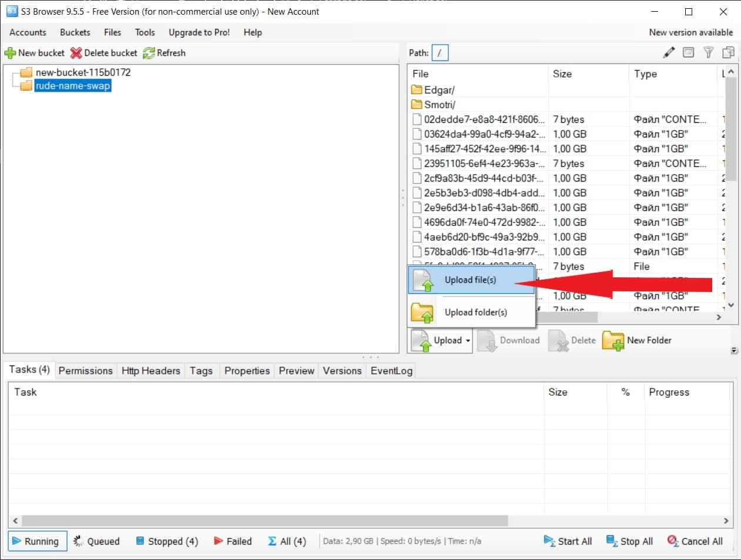This screenshot has width=741, height=560.
Task: Click the Cancel All button
Action: (x=695, y=541)
